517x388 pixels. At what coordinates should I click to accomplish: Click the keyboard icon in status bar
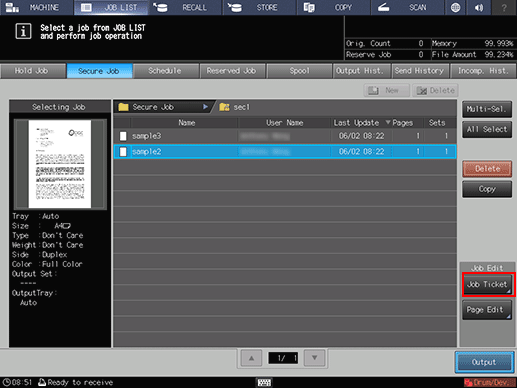tap(264, 383)
